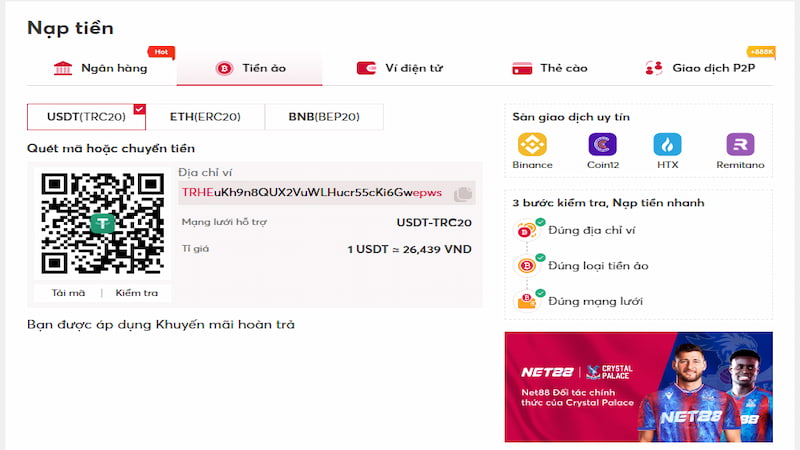Switch to the Ví điện tử tab
The width and height of the screenshot is (800, 450).
400,68
